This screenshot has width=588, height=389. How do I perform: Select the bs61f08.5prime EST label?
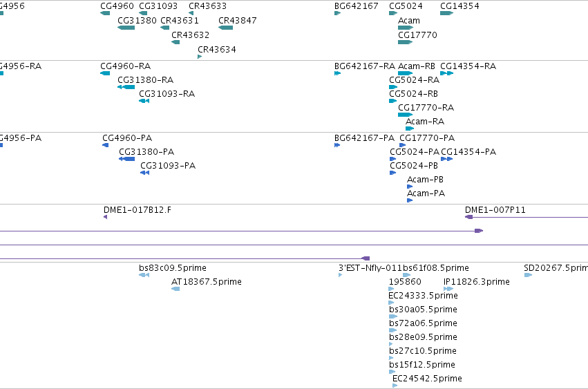point(436,268)
